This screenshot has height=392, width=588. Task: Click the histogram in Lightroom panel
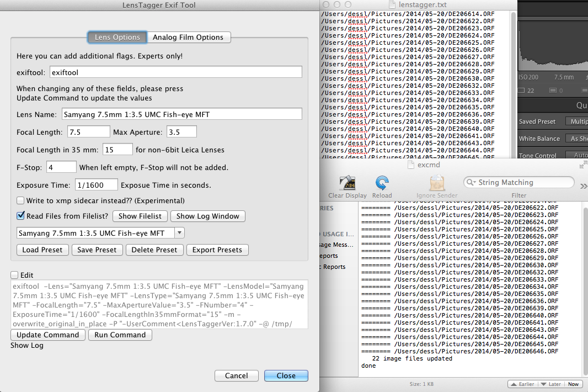[x=553, y=45]
